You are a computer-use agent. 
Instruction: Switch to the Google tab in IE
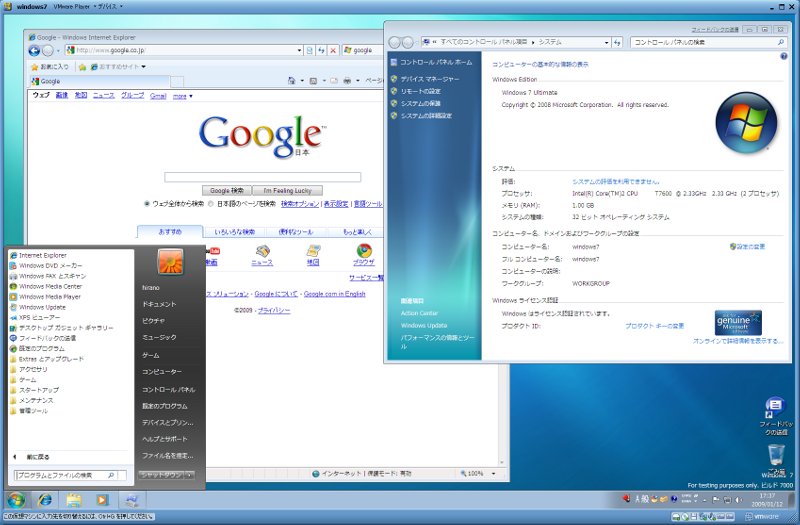(99, 81)
